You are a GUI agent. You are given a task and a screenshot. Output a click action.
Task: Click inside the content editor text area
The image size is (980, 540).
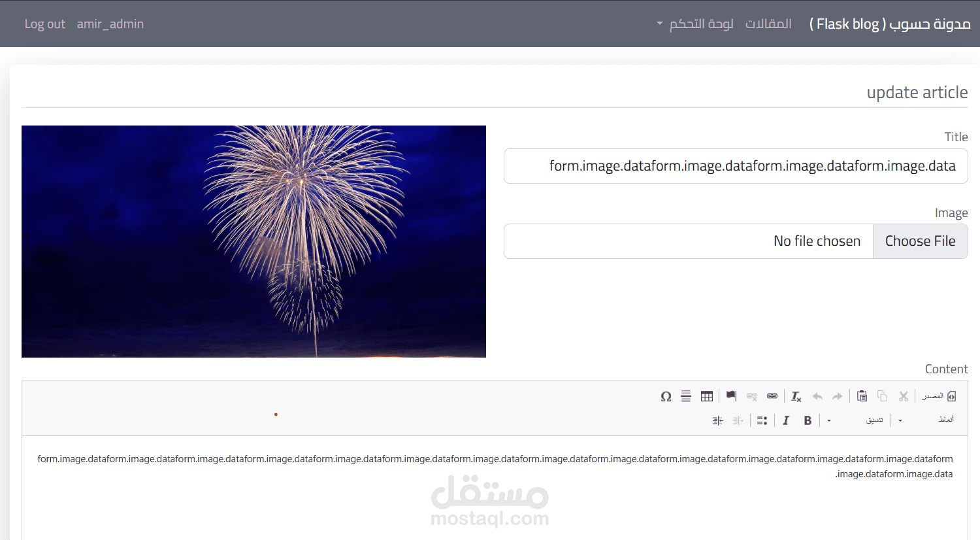pos(495,488)
